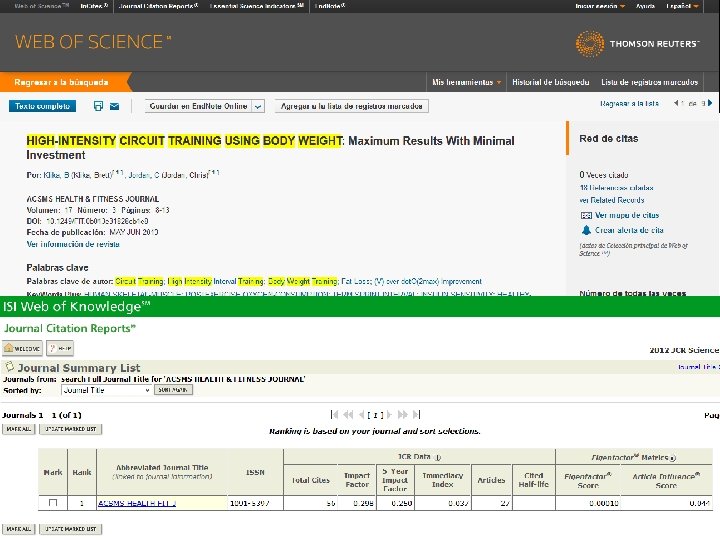Click Guardar en EndNote Online button
This screenshot has width=720, height=540.
pos(198,106)
